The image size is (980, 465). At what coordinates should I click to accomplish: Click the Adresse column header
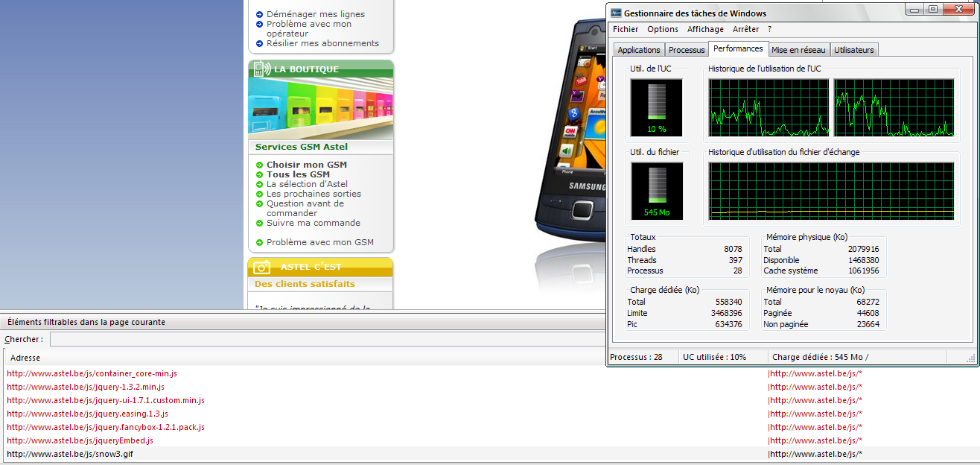click(25, 358)
